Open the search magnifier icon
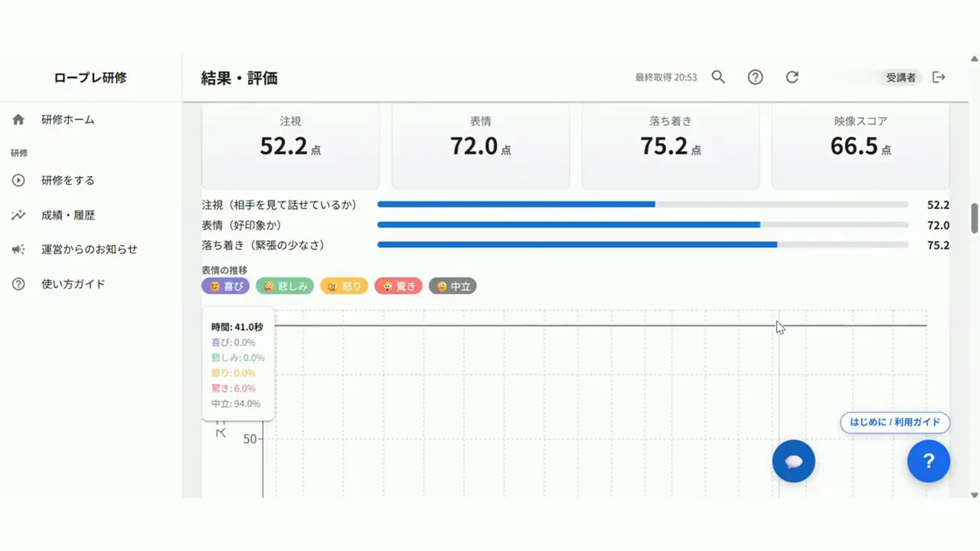Viewport: 980px width, 551px height. click(718, 77)
